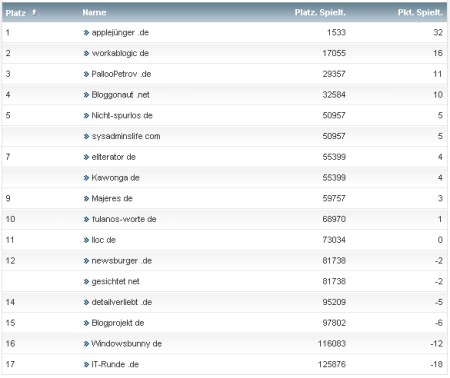Select the rank value 97802
This screenshot has height=378, width=450.
coord(334,323)
